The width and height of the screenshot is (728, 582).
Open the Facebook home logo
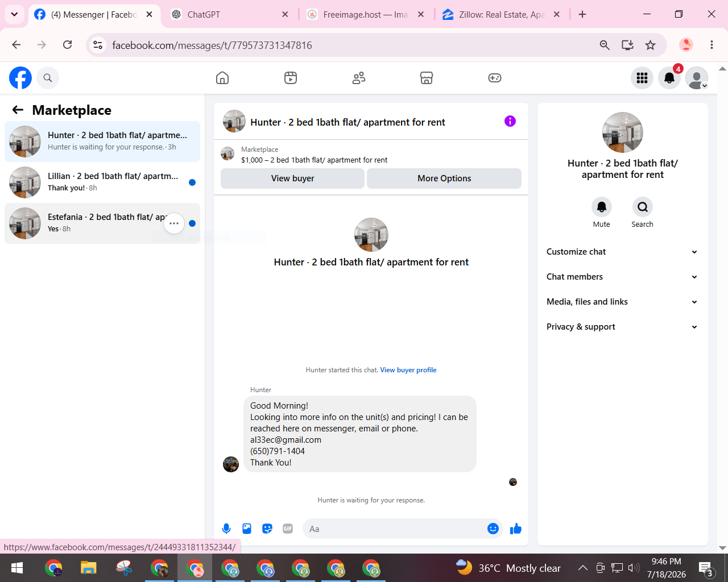[20, 78]
